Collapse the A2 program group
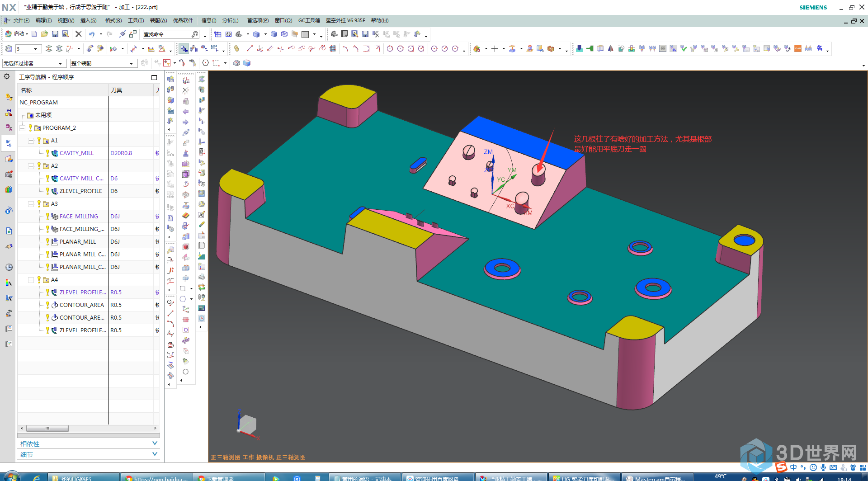The width and height of the screenshot is (868, 481). [x=31, y=166]
